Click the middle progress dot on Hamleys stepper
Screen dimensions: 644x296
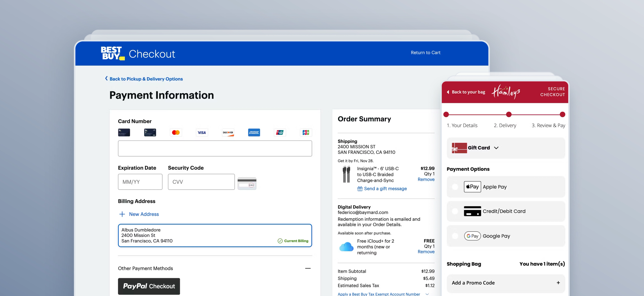coord(509,115)
